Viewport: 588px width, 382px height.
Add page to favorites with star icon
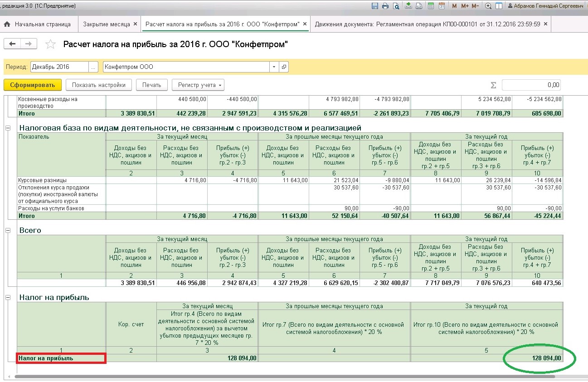click(x=51, y=44)
